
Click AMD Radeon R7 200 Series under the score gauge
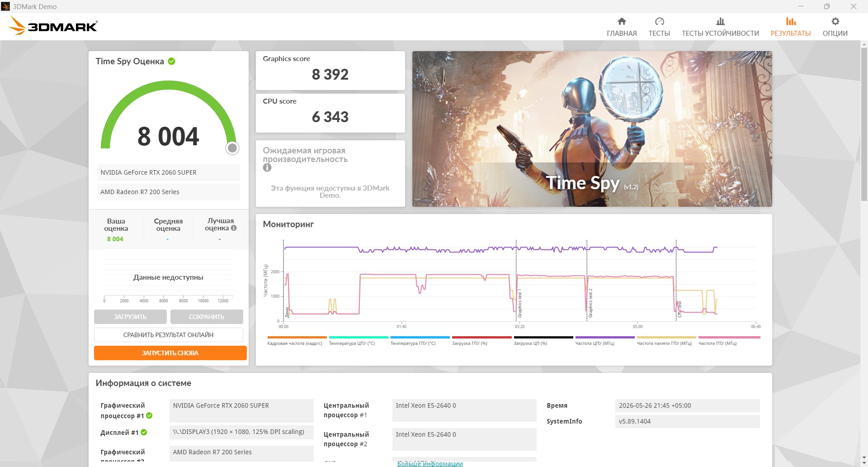(x=168, y=192)
